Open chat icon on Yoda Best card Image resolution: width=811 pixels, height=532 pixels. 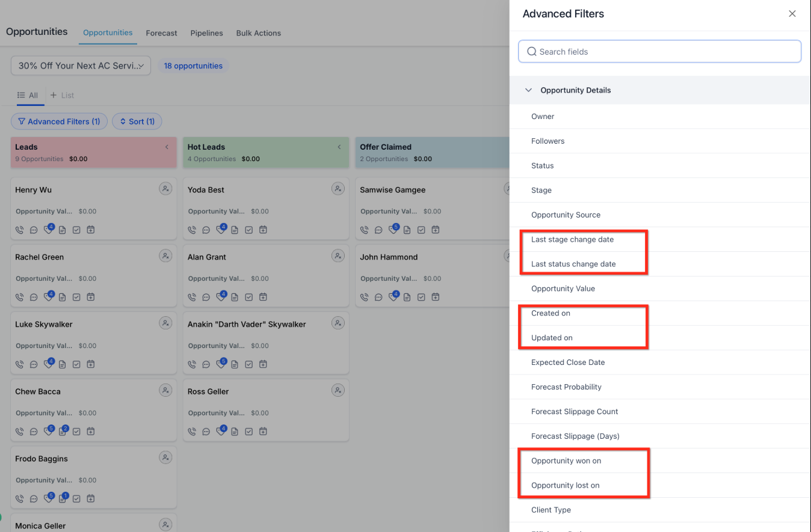pyautogui.click(x=206, y=230)
